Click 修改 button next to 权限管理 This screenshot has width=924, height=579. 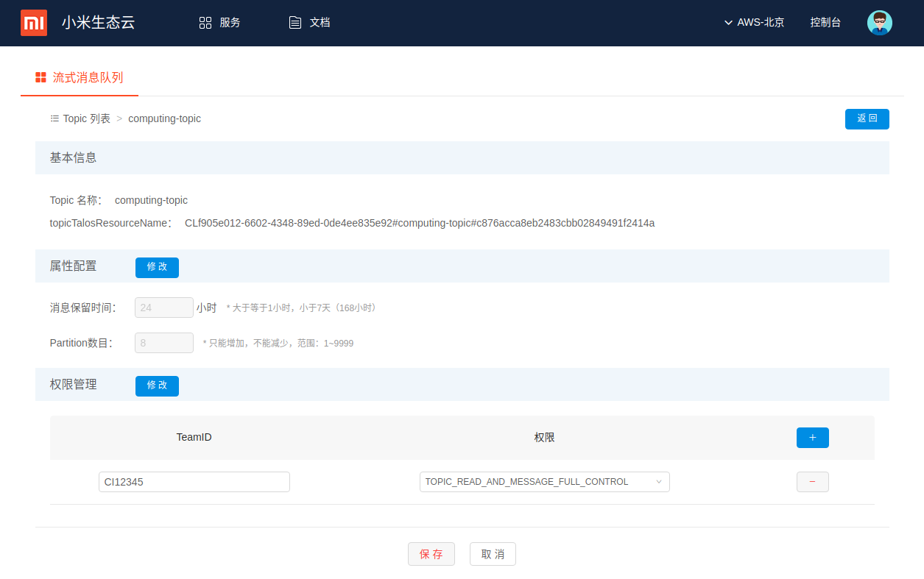[x=157, y=386]
